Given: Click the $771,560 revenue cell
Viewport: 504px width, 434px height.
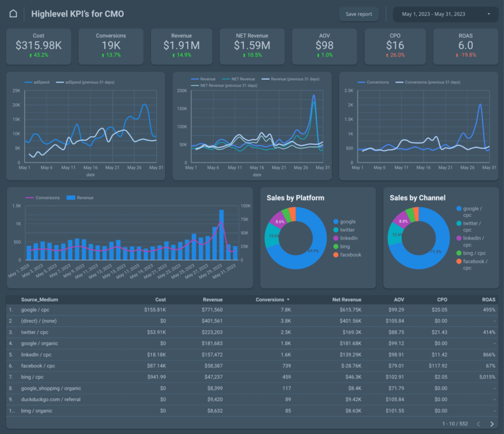Looking at the screenshot, I should tap(212, 310).
